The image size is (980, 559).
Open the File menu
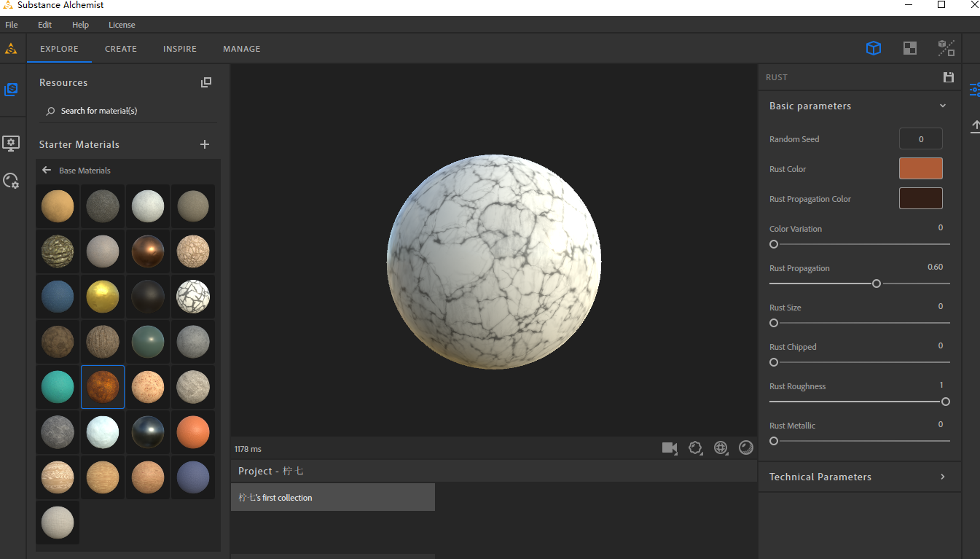pos(12,25)
